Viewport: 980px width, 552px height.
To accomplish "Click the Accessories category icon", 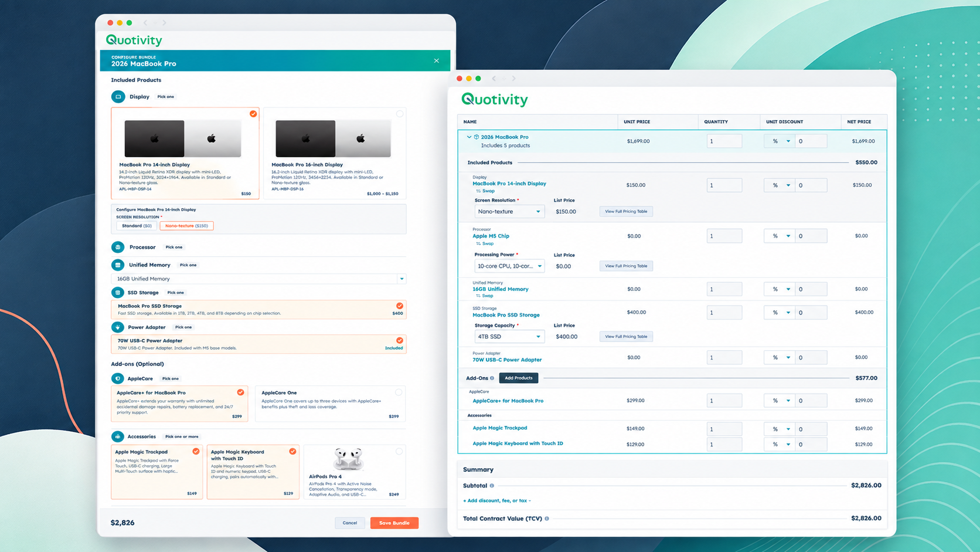I will (118, 436).
